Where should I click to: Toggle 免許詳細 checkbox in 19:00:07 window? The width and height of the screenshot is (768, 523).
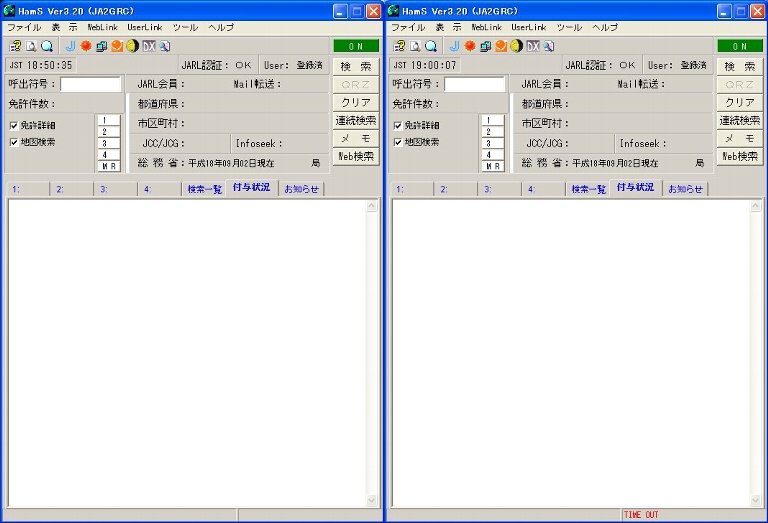point(398,126)
